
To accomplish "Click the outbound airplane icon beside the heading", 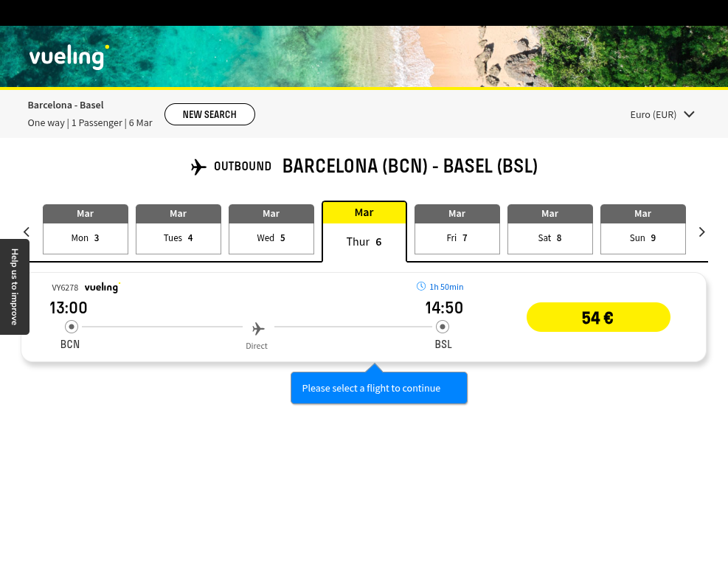I will 198,167.
